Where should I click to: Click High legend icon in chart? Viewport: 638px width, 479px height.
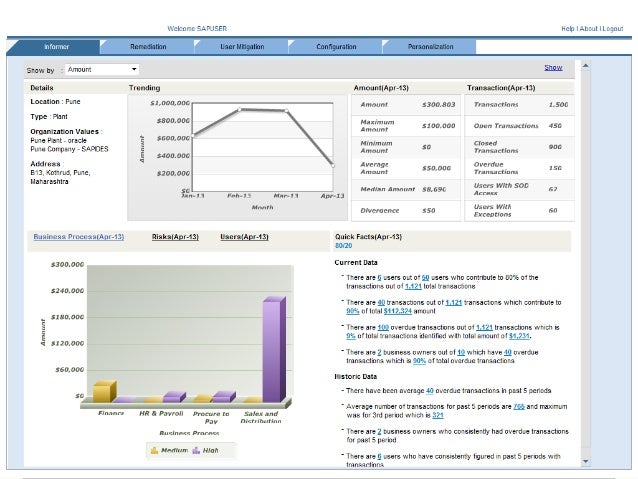[x=196, y=451]
